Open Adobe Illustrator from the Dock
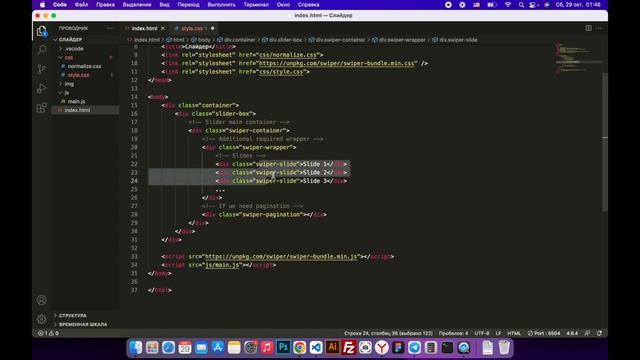The image size is (640, 360). [332, 347]
